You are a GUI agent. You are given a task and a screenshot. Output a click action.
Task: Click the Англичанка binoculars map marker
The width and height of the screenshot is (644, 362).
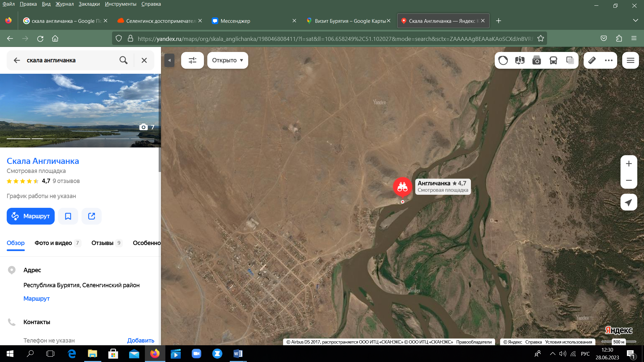[402, 187]
